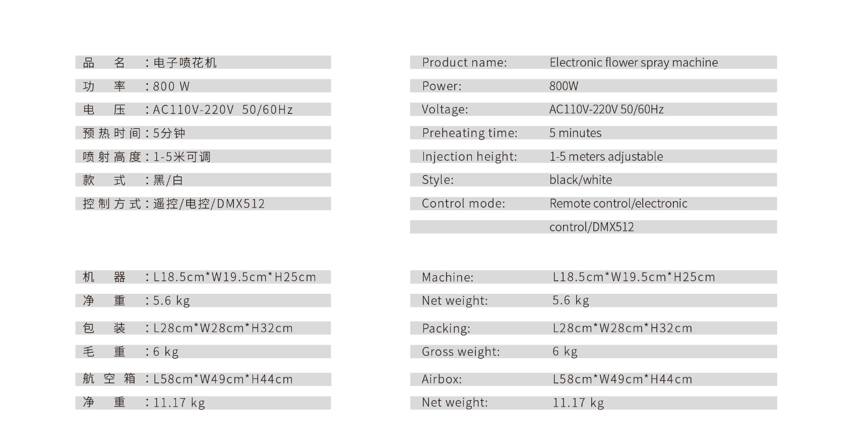Click the Chinese text "遥控/电控/DMX512"
Viewport: 868px width, 446px height.
tap(209, 204)
